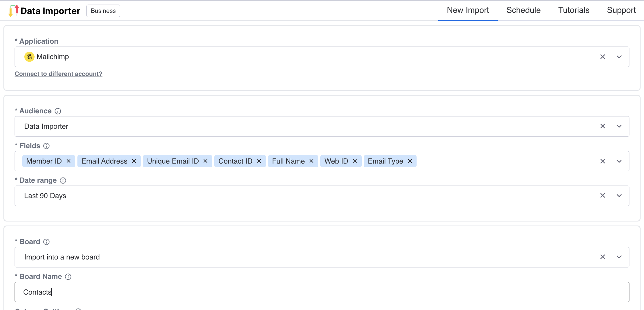This screenshot has height=310, width=644.
Task: Click the Member ID tag label
Action: pos(44,161)
